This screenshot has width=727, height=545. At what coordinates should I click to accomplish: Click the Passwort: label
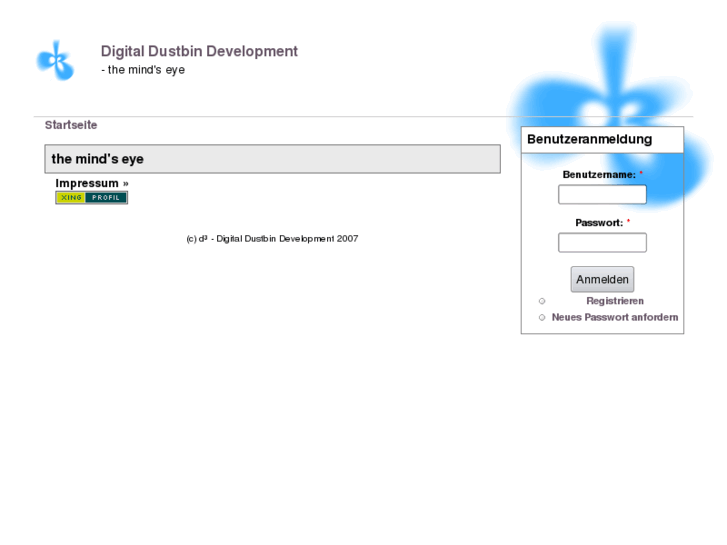pos(599,223)
